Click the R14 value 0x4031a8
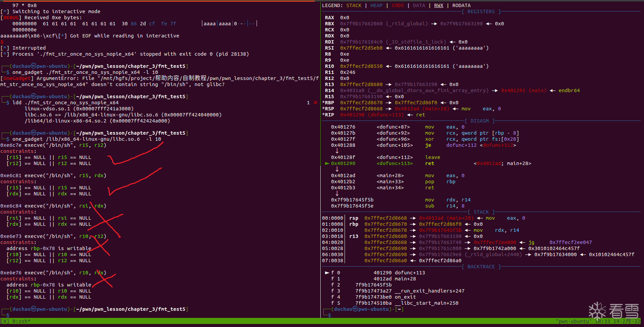 (352, 90)
